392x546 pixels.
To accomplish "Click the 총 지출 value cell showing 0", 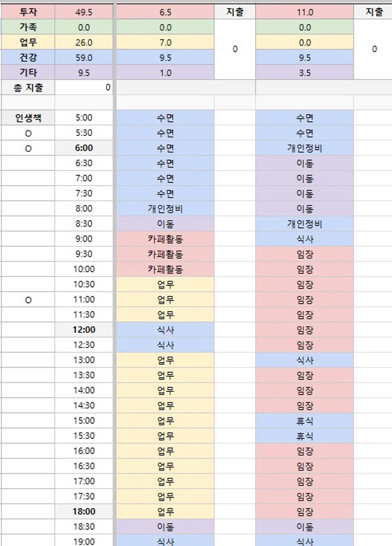I will point(84,88).
